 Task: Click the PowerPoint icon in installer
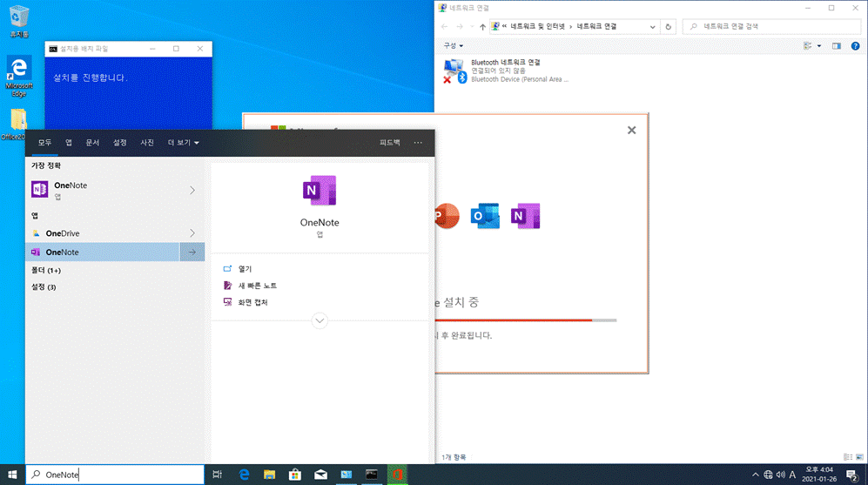[x=447, y=216]
